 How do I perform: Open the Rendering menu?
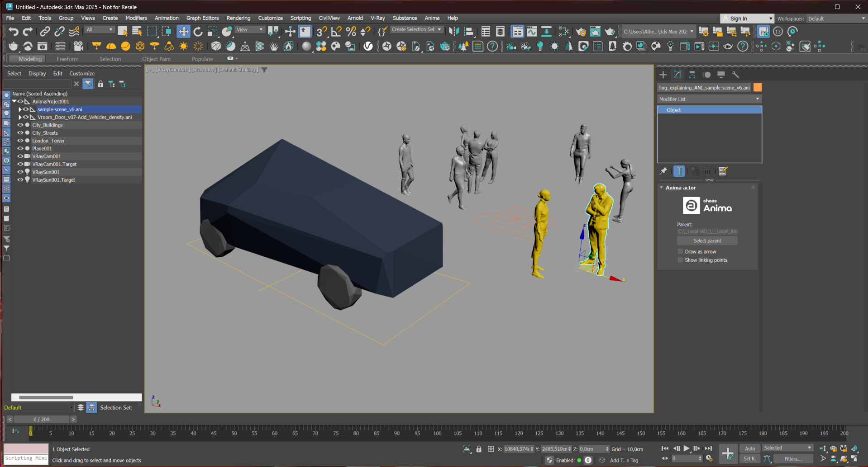(x=238, y=18)
